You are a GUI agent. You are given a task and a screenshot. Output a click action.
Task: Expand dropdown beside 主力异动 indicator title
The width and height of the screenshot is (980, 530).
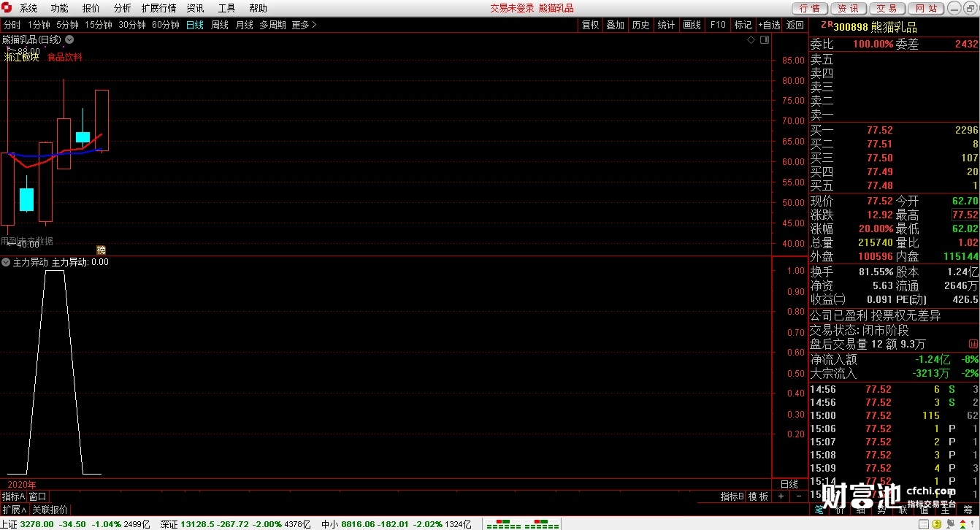pyautogui.click(x=6, y=262)
